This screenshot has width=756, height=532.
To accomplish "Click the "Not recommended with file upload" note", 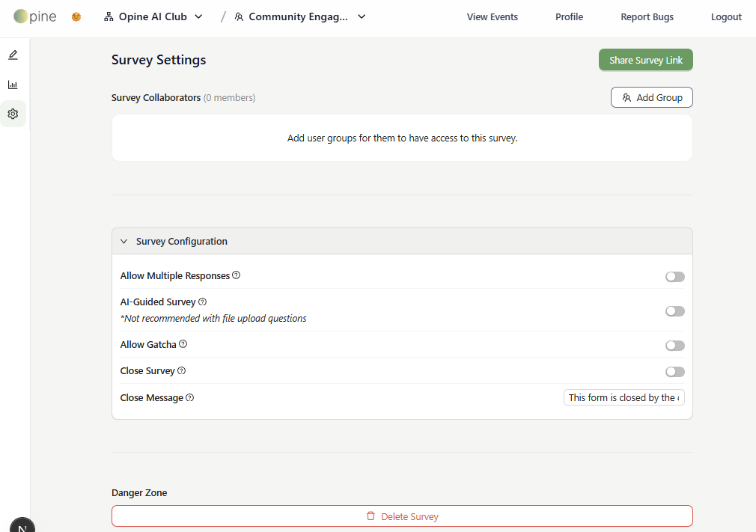I will click(213, 318).
